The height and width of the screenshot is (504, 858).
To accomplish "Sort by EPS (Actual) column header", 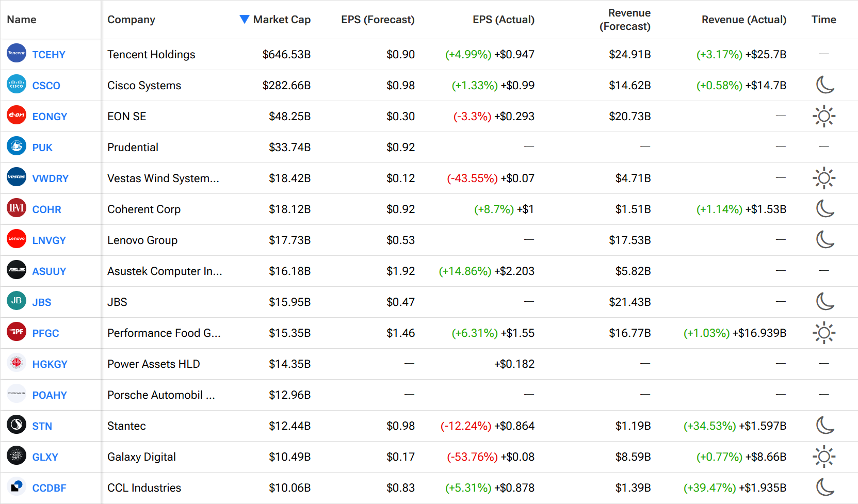I will pos(504,20).
